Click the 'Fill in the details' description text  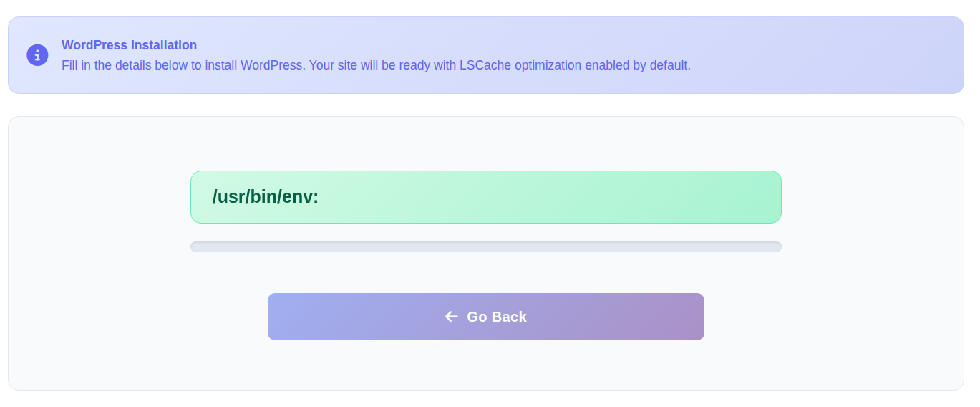pos(376,65)
